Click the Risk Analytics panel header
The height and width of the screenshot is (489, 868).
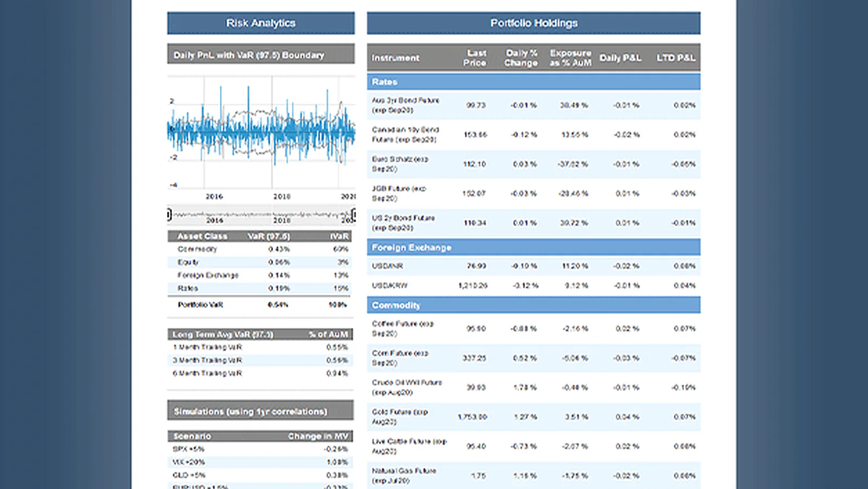(261, 23)
